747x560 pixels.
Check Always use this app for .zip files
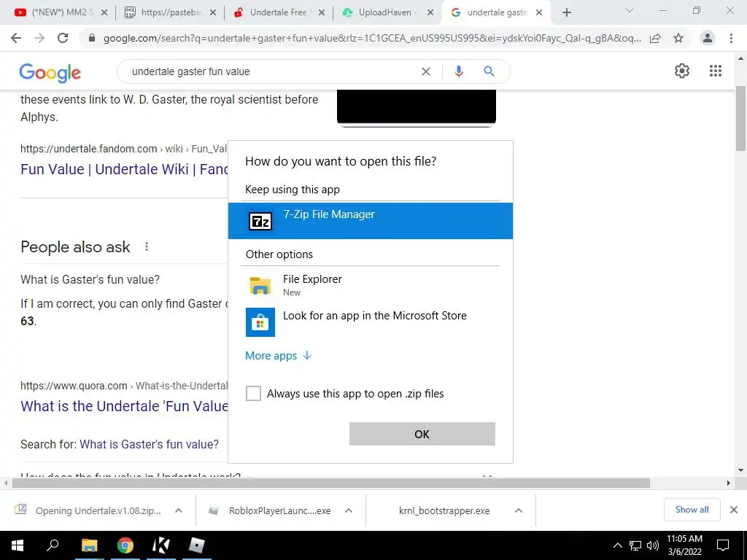[253, 393]
